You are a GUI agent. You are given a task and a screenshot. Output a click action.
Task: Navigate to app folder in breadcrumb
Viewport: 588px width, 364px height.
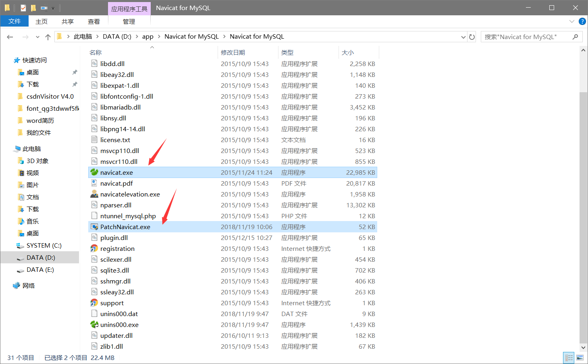point(148,37)
